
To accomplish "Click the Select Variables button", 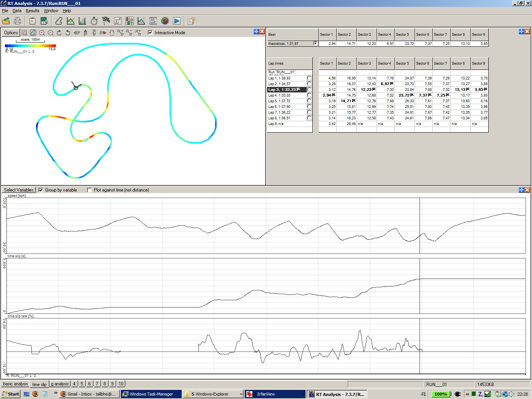I will pyautogui.click(x=19, y=190).
